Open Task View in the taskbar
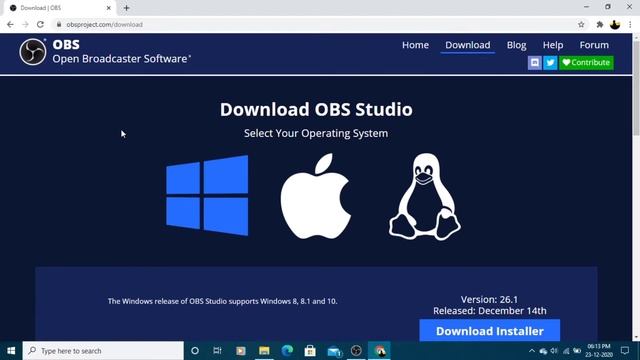Viewport: 640px width, 360px height. click(217, 351)
